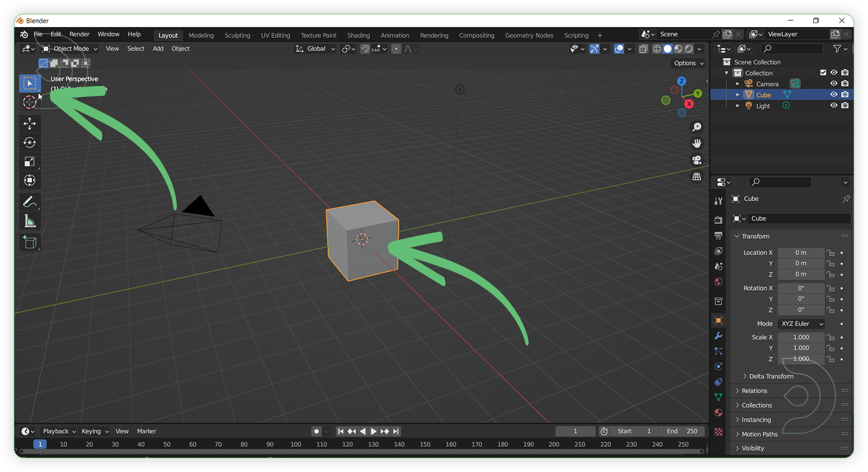Switch to the Sculpting workspace tab

click(x=237, y=35)
